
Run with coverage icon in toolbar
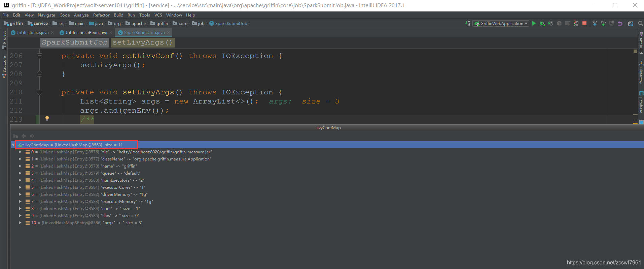551,23
